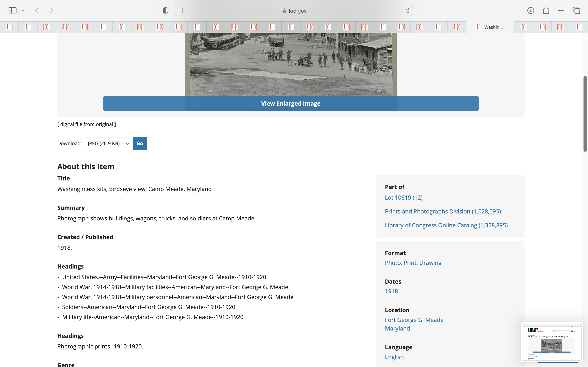Image resolution: width=588 pixels, height=367 pixels.
Task: Select the first LOC tab
Action: [9, 27]
